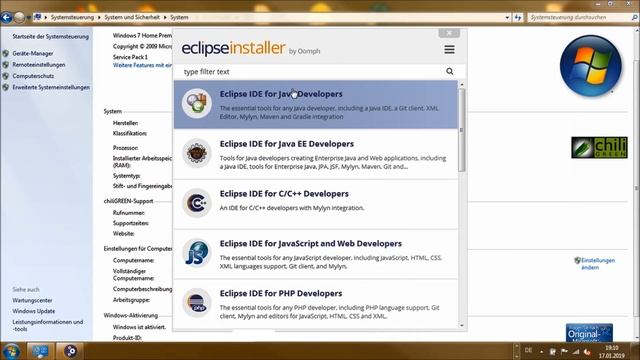Screen dimensions: 640x360
Task: Click the back arrow in System window
Action: 6,18
